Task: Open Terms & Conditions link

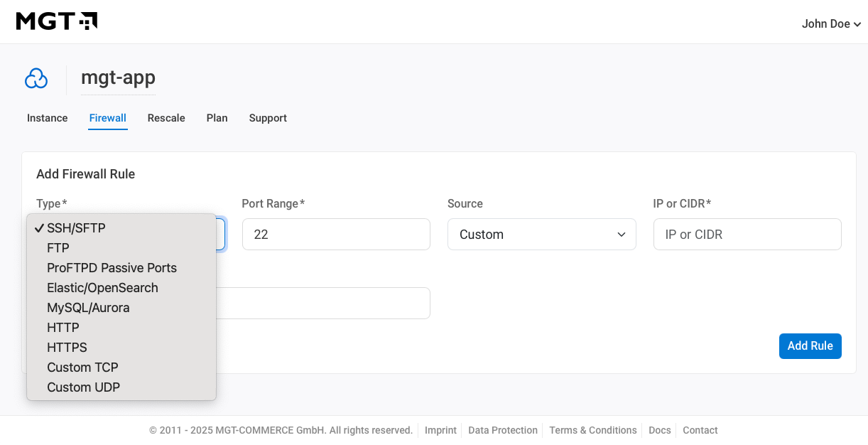Action: point(593,430)
